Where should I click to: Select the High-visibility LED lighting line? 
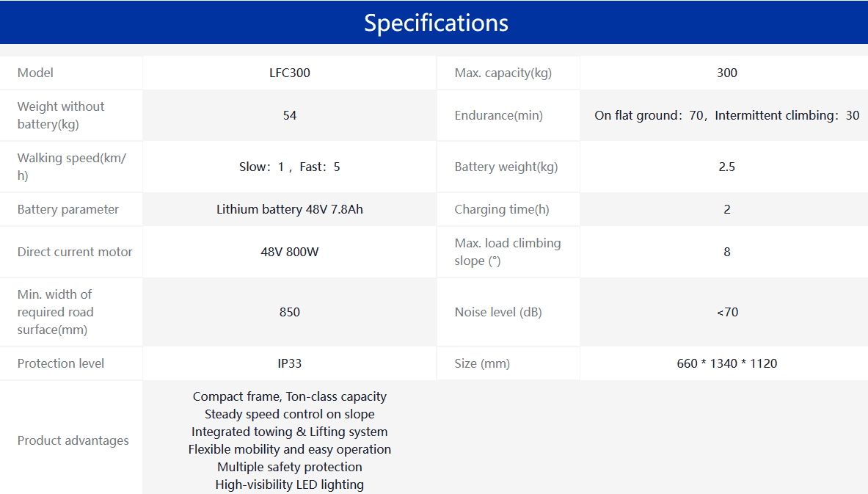[290, 484]
